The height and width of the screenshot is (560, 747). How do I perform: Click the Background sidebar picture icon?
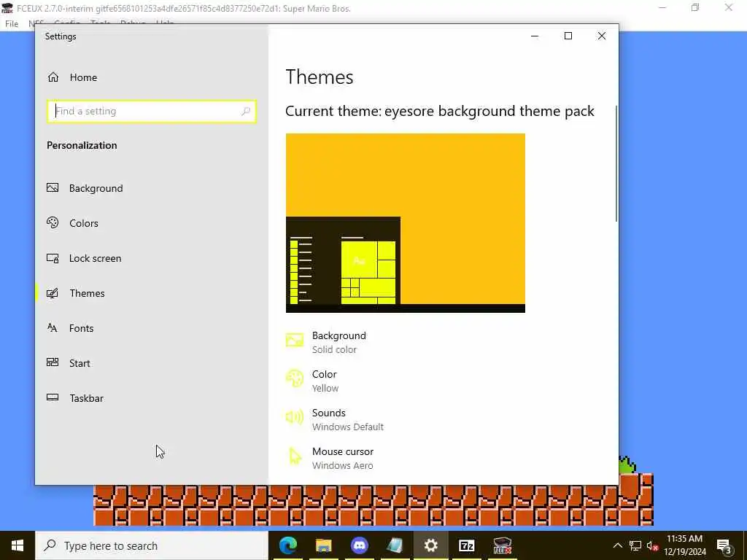coord(53,187)
